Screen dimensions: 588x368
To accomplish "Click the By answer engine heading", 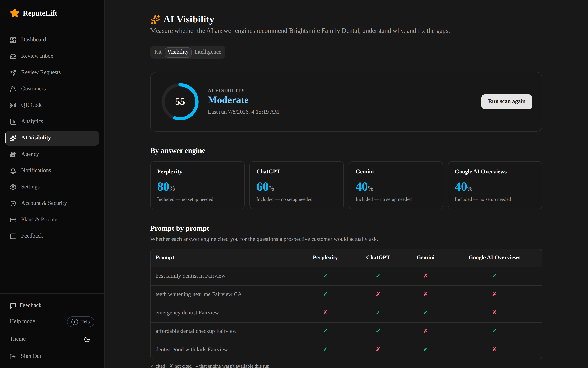I will [178, 151].
